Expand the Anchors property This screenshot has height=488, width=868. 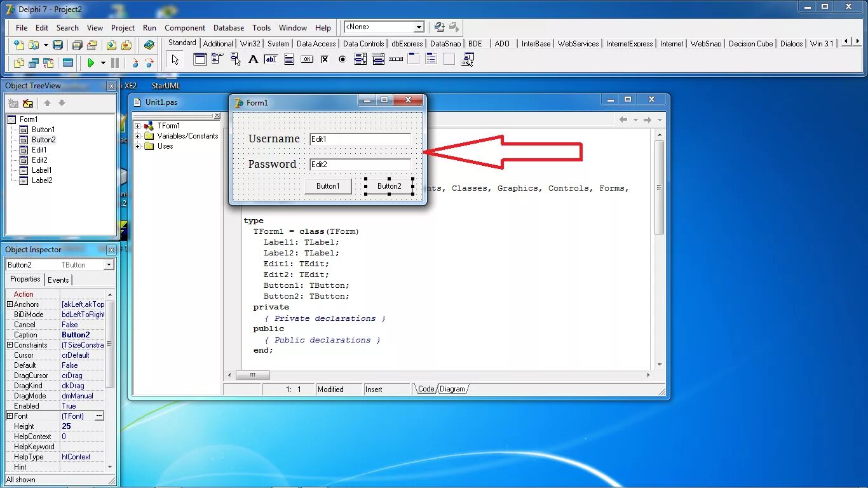tap(10, 304)
